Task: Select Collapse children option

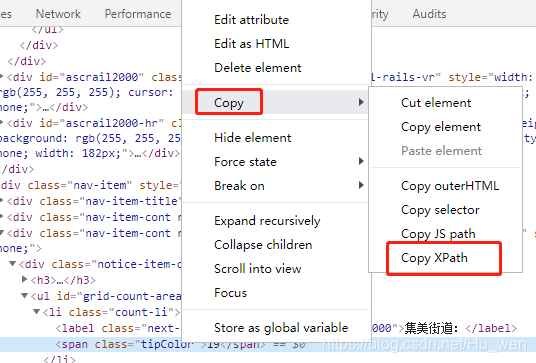Action: point(263,245)
